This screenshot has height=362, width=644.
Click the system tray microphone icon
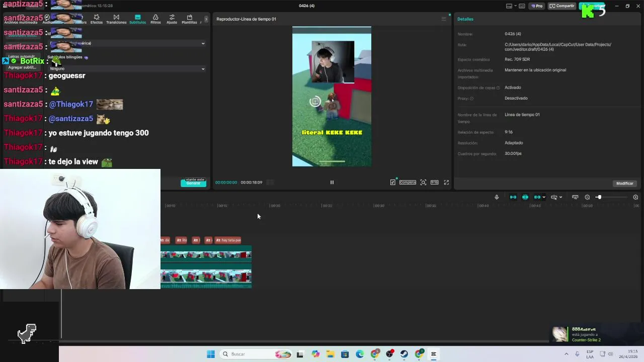[x=577, y=354]
